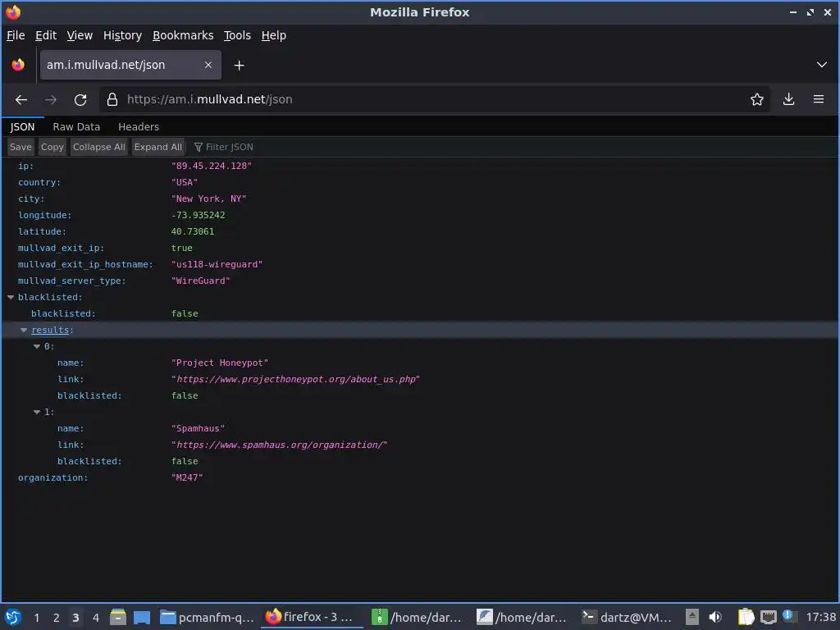Switch to virtual desktop 1
840x630 pixels.
click(36, 618)
